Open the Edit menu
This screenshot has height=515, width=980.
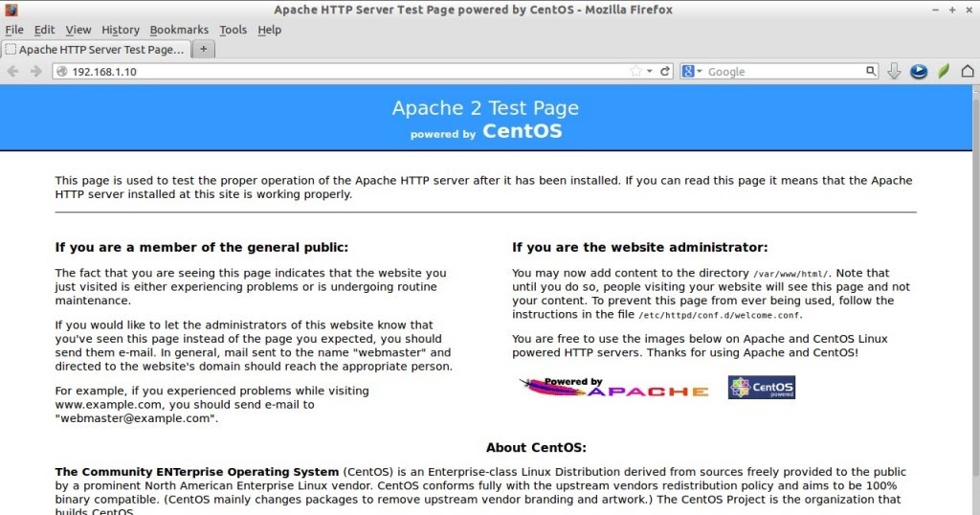pyautogui.click(x=44, y=30)
